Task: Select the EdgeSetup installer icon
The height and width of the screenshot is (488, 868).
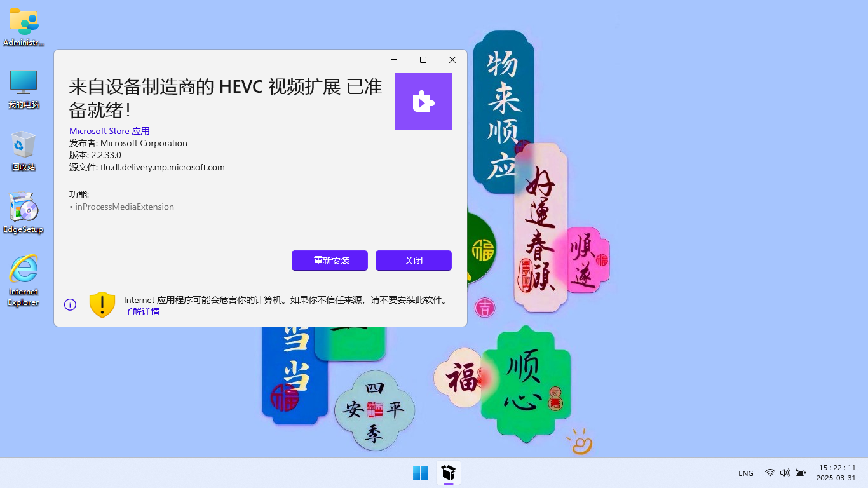Action: point(24,213)
